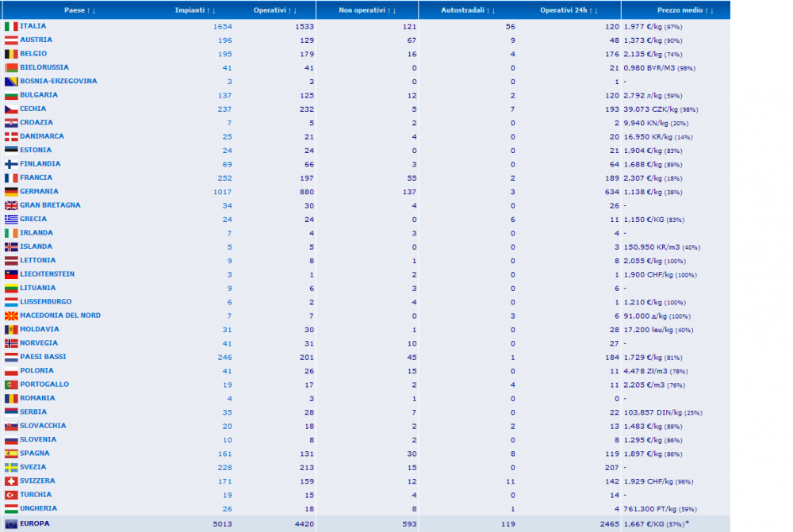This screenshot has width=793, height=532.
Task: Click the North Macedonia flag icon
Action: point(11,316)
